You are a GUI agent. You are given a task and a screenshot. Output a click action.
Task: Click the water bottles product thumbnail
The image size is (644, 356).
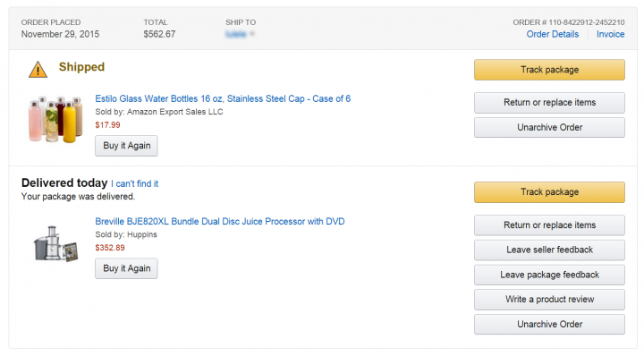pyautogui.click(x=55, y=120)
